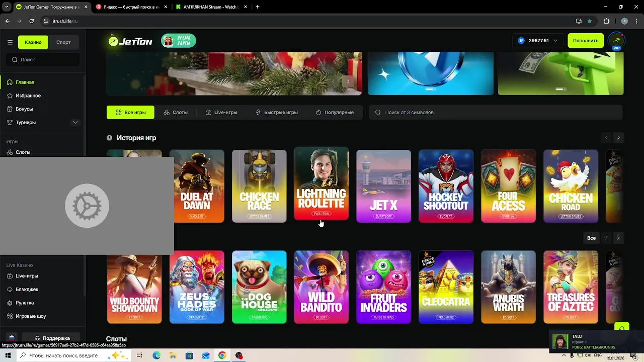Reload the page
644x362 pixels.
pyautogui.click(x=31, y=21)
